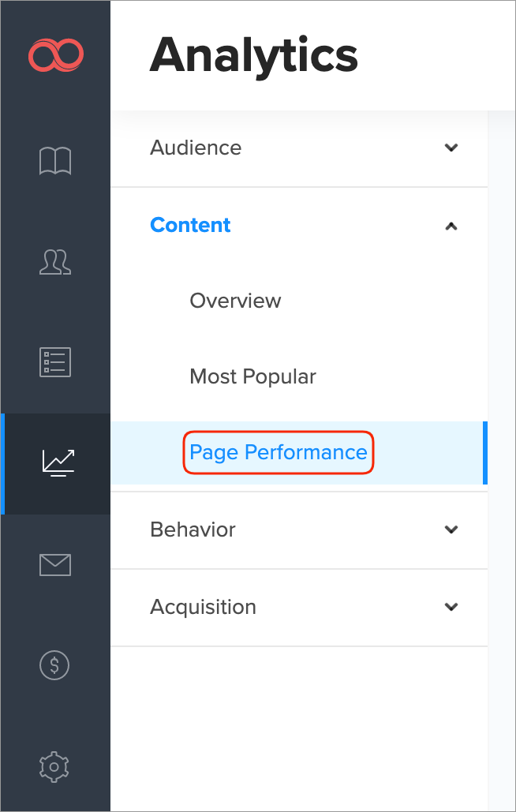Click the Analytics page heading
Viewport: 516px width, 812px height.
click(253, 56)
